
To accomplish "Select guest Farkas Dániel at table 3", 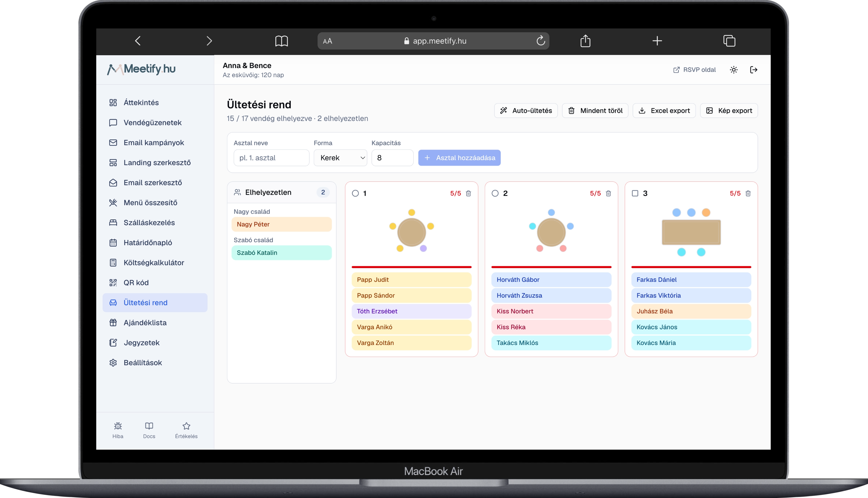I will [x=691, y=280].
